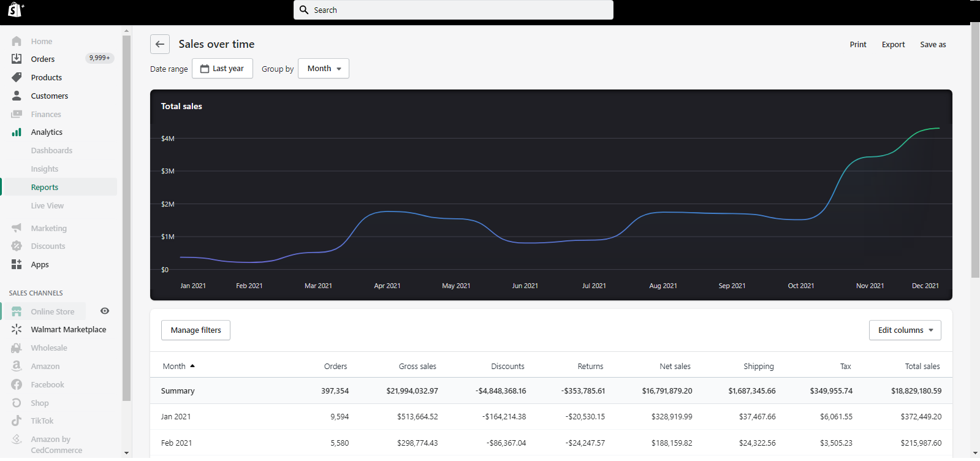
Task: Click the TikTok channel icon
Action: tap(17, 421)
